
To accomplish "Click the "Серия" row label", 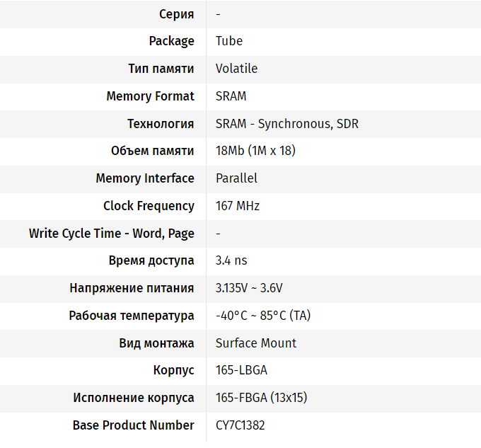I will (x=176, y=14).
